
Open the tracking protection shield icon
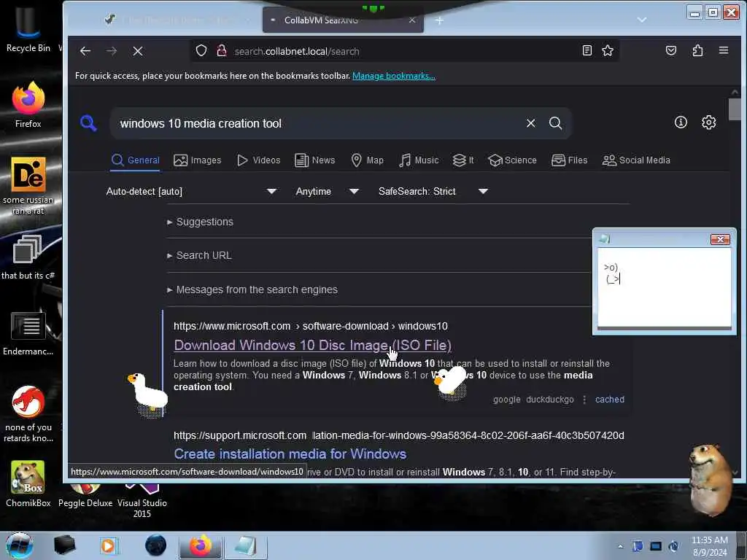(x=201, y=50)
